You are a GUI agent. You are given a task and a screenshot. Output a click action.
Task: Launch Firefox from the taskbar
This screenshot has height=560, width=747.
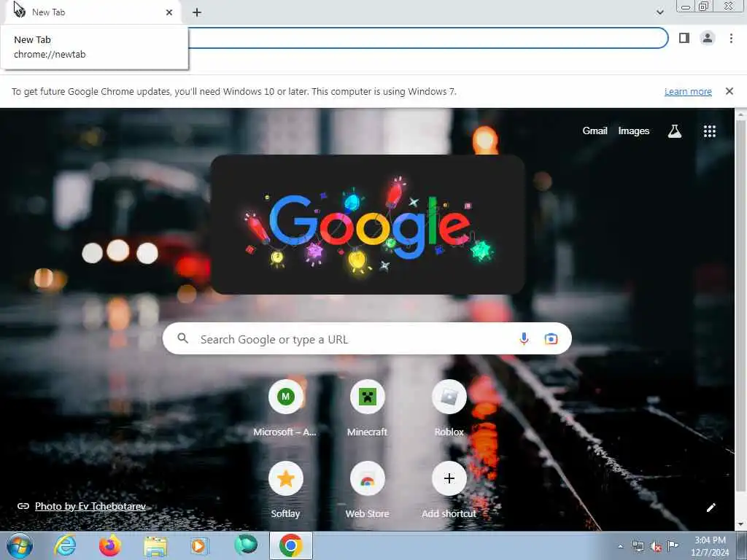coord(109,545)
